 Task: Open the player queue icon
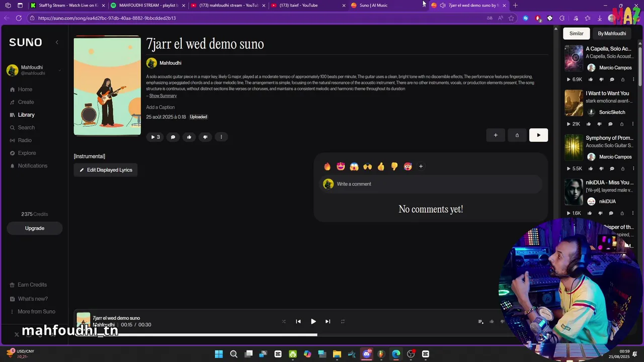[480, 322]
